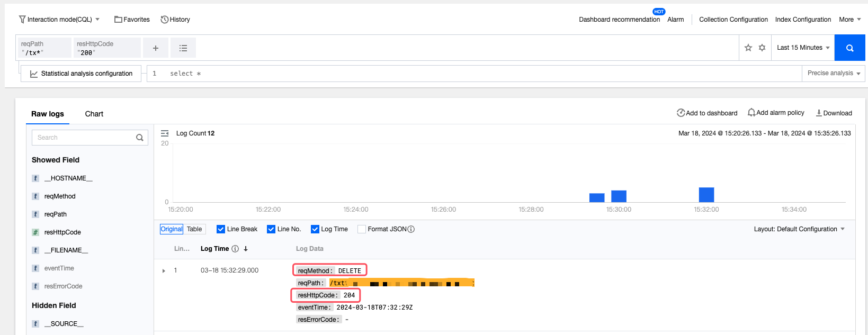Open Layout: Default Configuration dropdown
This screenshot has height=335, width=868.
click(799, 229)
